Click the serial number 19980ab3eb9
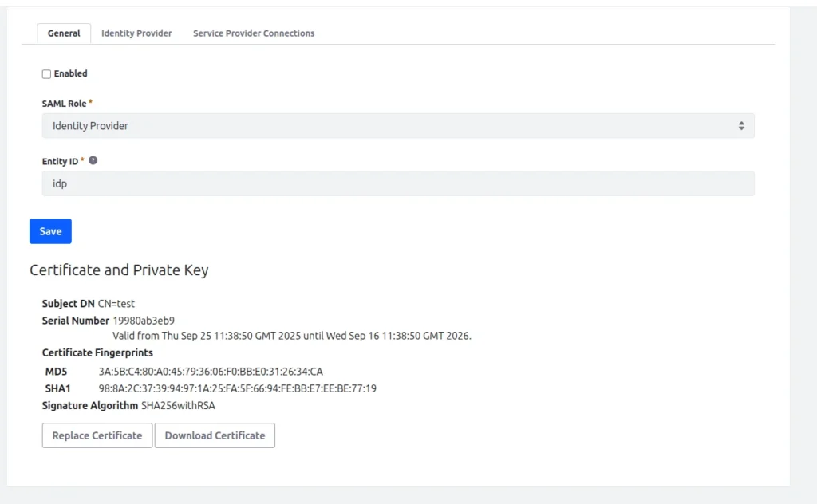 click(144, 321)
